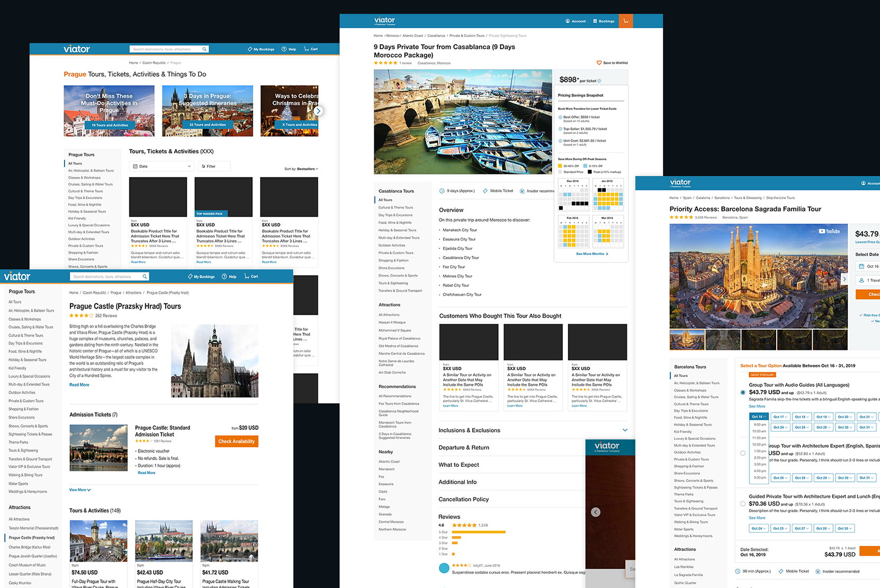Image resolution: width=880 pixels, height=588 pixels.
Task: Click the large viator logo on the Prague Castle page
Action: point(17,276)
